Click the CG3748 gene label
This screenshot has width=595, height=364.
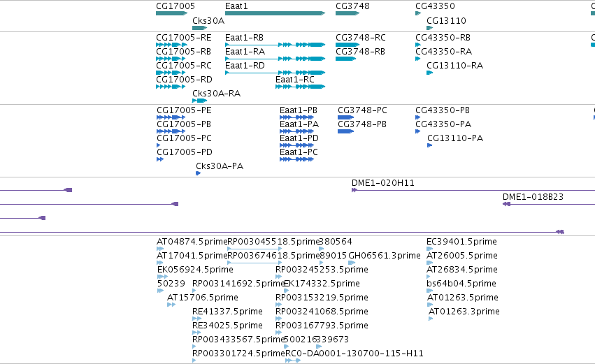tap(352, 6)
